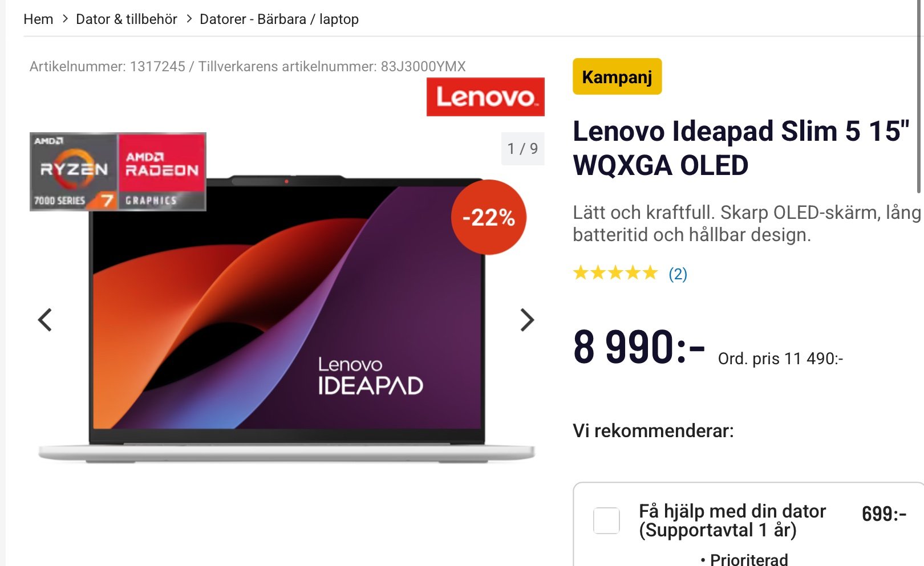The width and height of the screenshot is (924, 566).
Task: Show the previous product image
Action: (x=45, y=320)
